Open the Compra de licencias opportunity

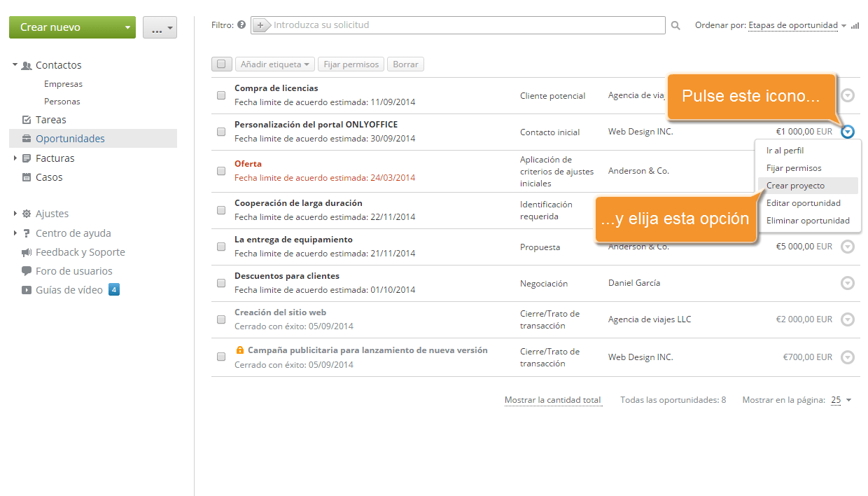276,88
